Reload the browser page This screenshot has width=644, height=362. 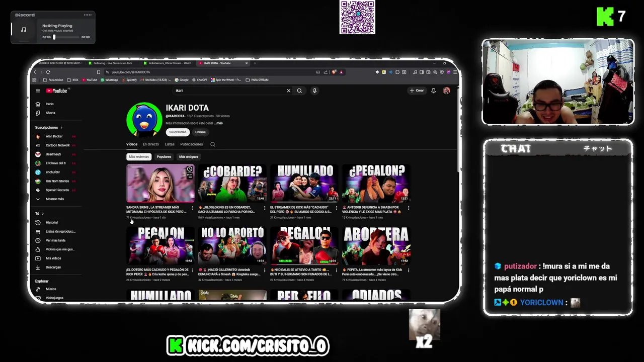pyautogui.click(x=48, y=72)
